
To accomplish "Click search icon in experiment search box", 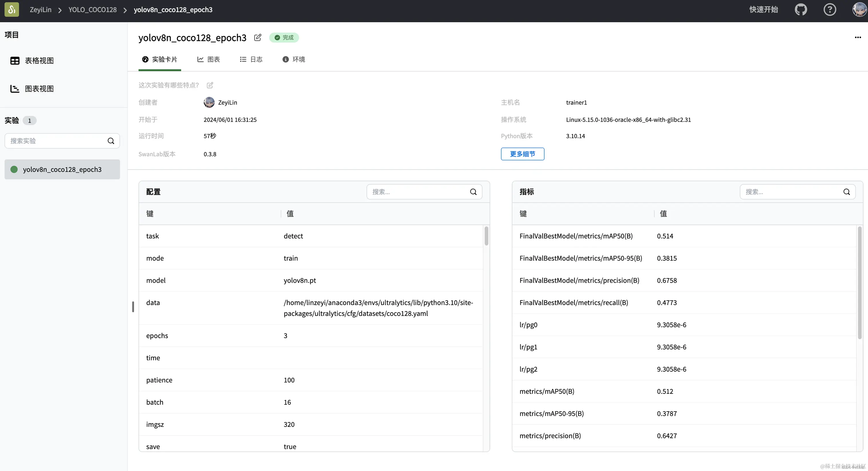I will point(111,141).
